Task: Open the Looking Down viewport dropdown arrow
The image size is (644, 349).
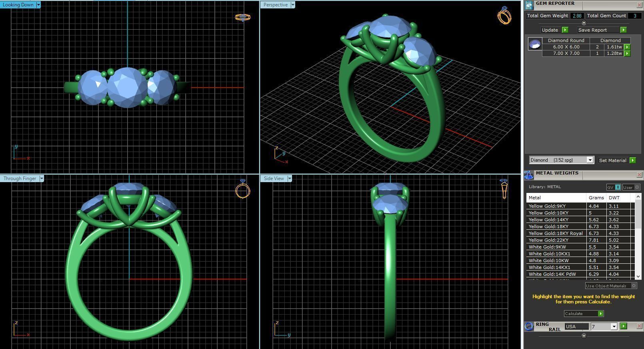Action: 38,5
